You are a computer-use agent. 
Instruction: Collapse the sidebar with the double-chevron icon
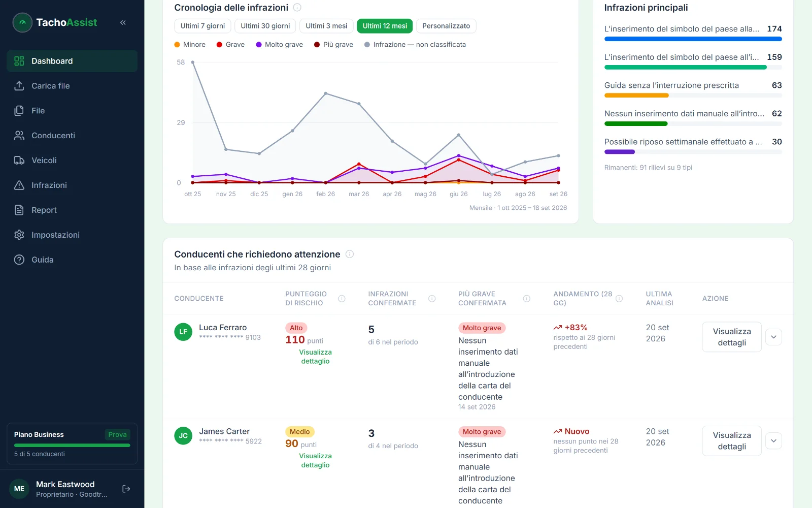[123, 22]
